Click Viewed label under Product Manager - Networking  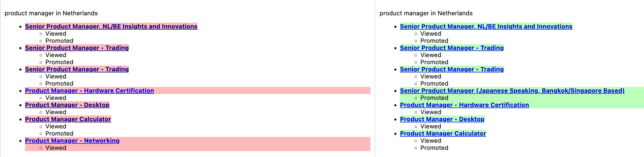[56, 148]
